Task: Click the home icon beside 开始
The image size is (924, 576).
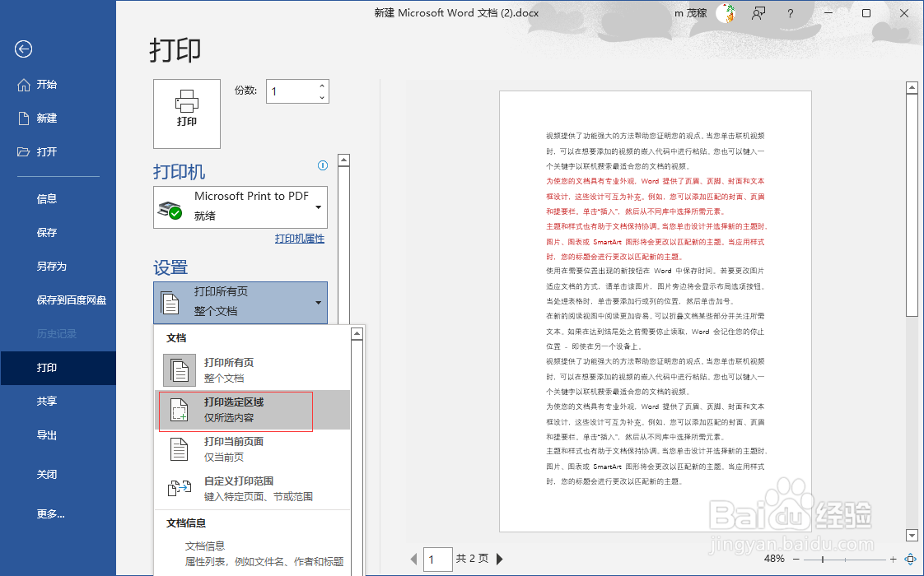Action: 24,85
